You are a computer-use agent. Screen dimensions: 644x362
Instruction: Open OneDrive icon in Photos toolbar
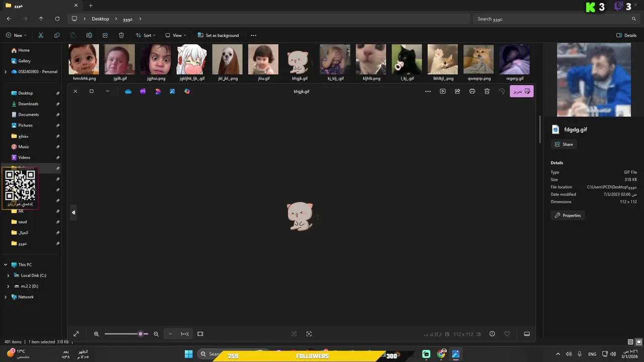(x=128, y=92)
